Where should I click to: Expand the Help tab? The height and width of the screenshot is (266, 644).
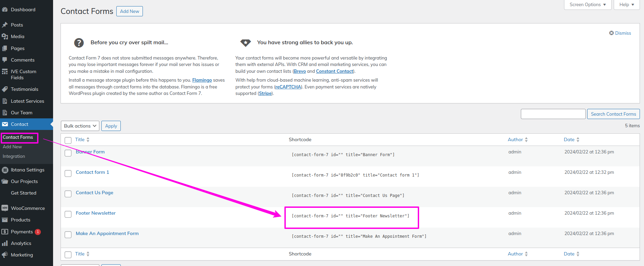coord(627,5)
